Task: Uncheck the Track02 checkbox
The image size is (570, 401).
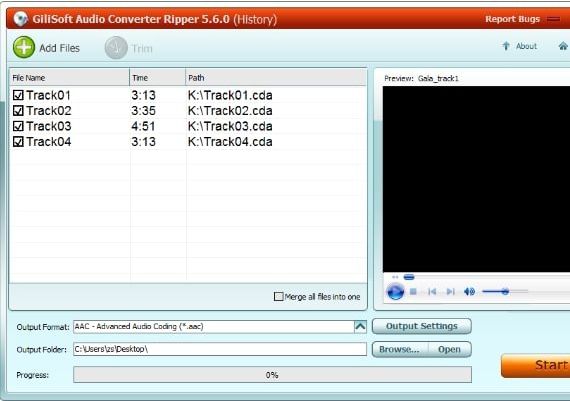Action: click(x=18, y=111)
